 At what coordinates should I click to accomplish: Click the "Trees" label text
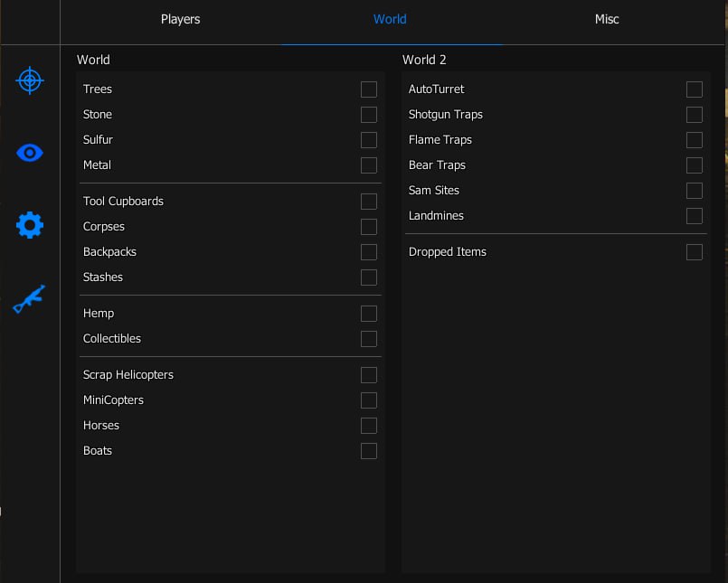click(98, 89)
